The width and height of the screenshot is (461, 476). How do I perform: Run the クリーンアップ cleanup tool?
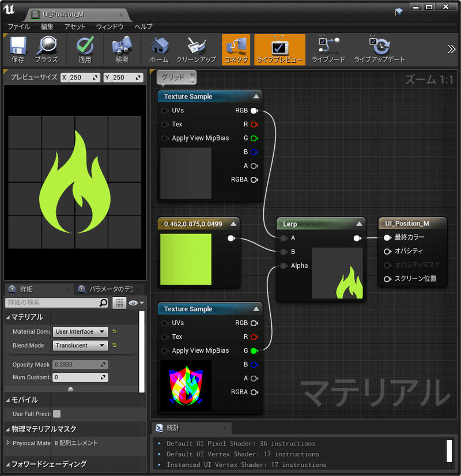click(x=196, y=49)
